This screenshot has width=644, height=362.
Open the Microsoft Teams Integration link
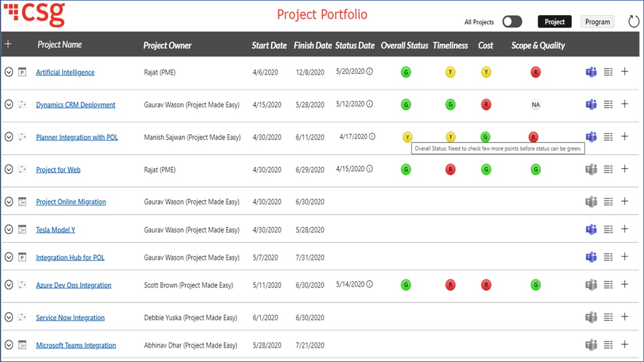[76, 345]
